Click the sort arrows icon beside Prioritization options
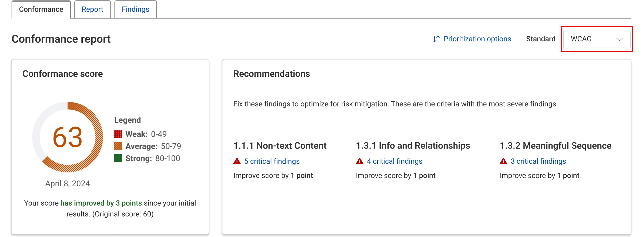 (436, 39)
